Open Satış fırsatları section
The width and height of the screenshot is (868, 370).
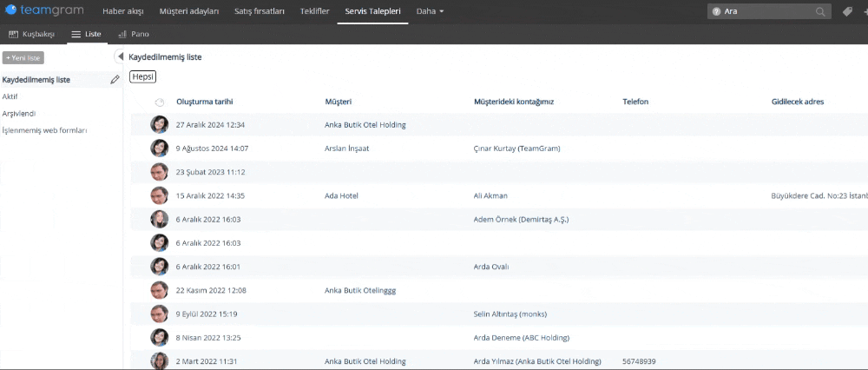(x=260, y=11)
